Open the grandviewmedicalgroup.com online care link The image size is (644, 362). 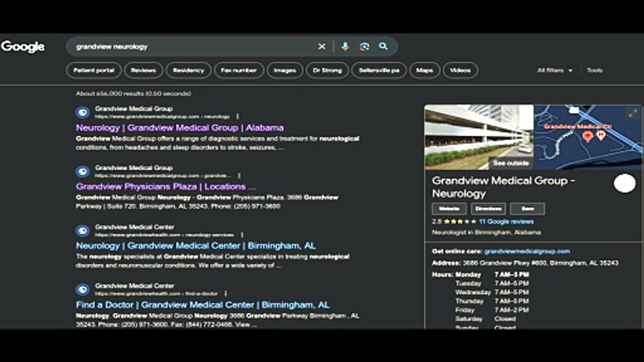(527, 251)
